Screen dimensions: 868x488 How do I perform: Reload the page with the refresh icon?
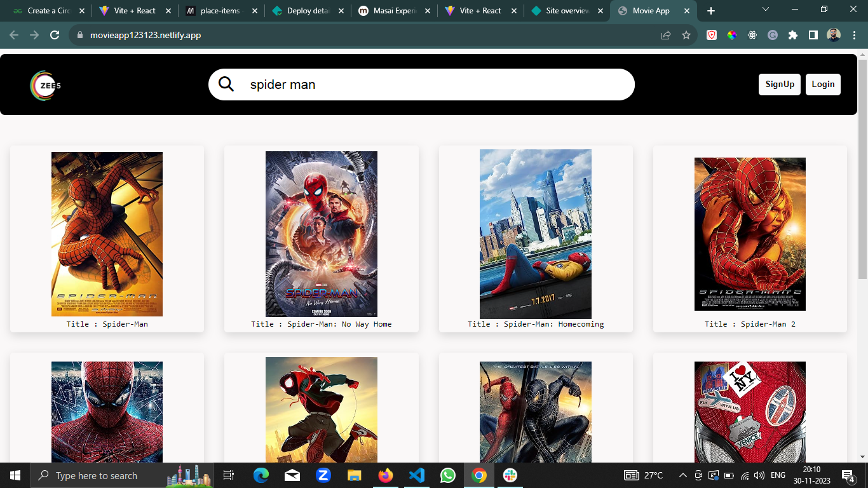tap(55, 36)
